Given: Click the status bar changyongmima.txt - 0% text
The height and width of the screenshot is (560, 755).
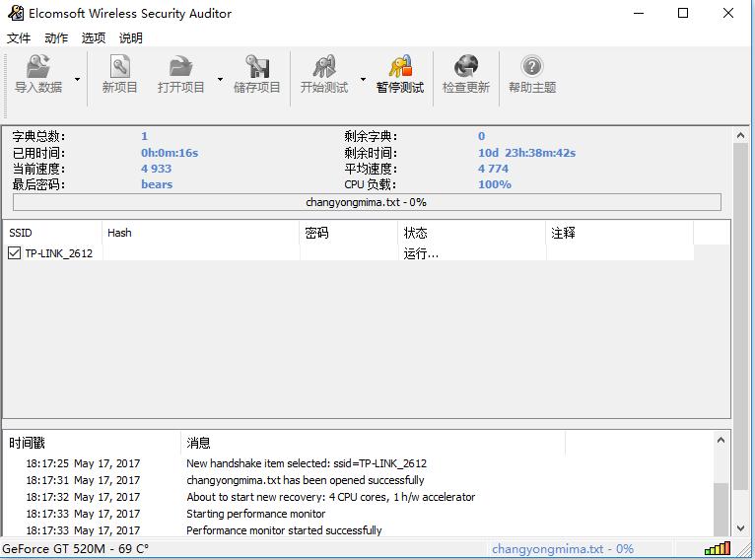Looking at the screenshot, I should point(563,549).
